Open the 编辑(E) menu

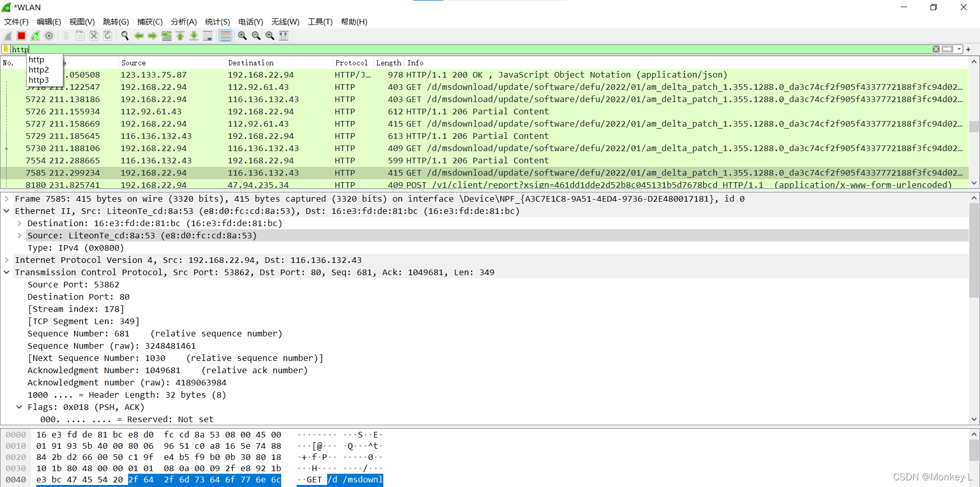(x=49, y=22)
